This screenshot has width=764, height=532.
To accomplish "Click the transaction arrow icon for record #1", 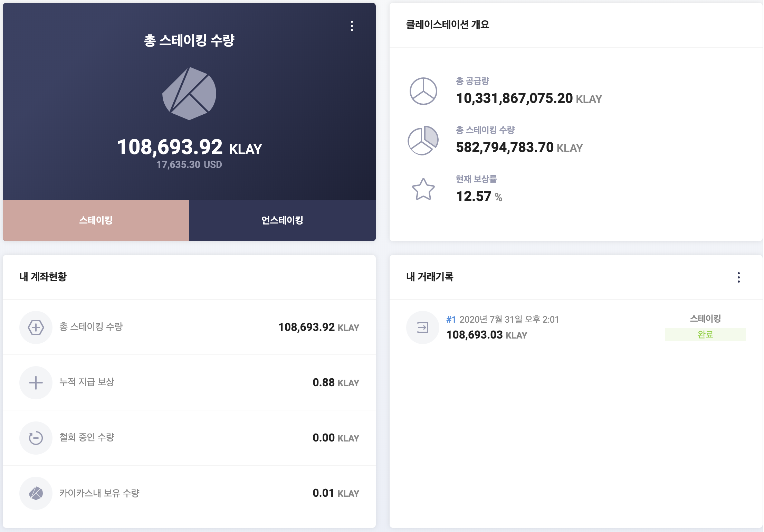I will pyautogui.click(x=422, y=327).
